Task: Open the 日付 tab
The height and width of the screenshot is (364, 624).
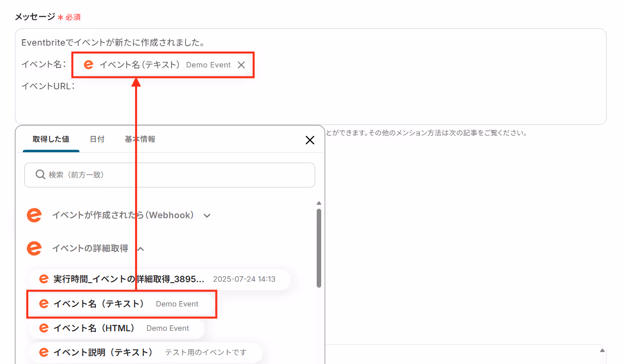Action: tap(97, 139)
